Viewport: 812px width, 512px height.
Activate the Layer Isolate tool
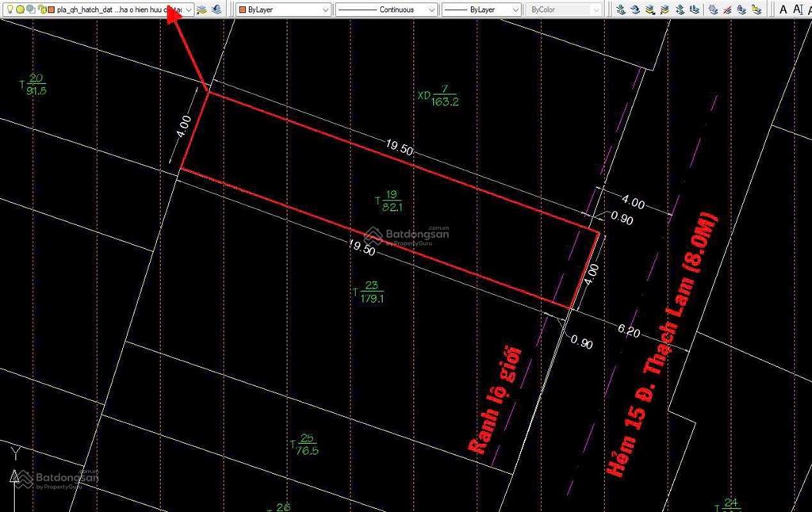(x=650, y=9)
